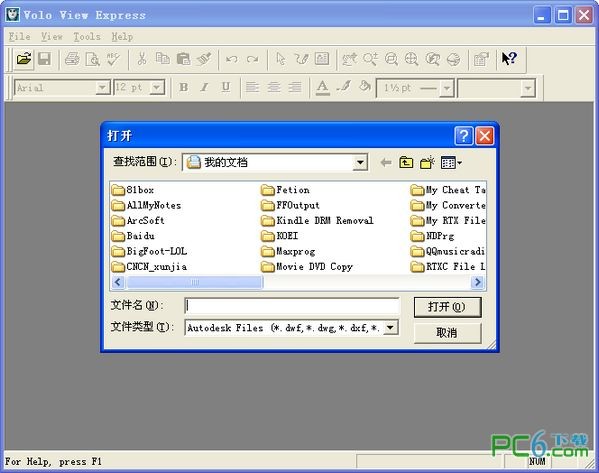Click the dialog's question mark help button

pyautogui.click(x=463, y=136)
